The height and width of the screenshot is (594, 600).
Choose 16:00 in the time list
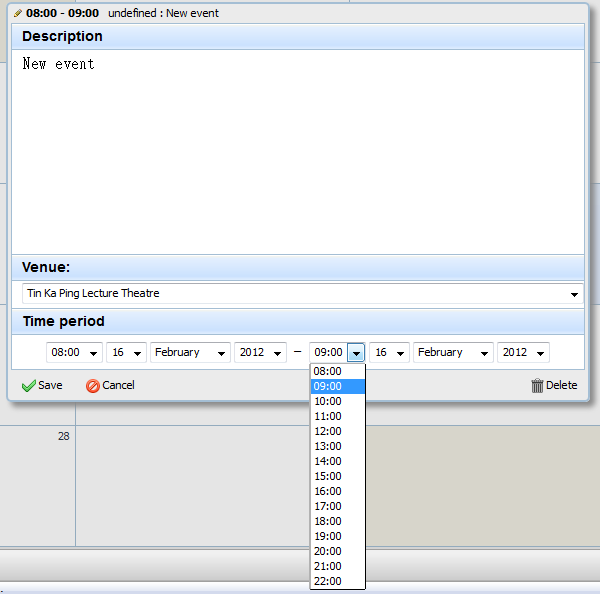coord(338,491)
